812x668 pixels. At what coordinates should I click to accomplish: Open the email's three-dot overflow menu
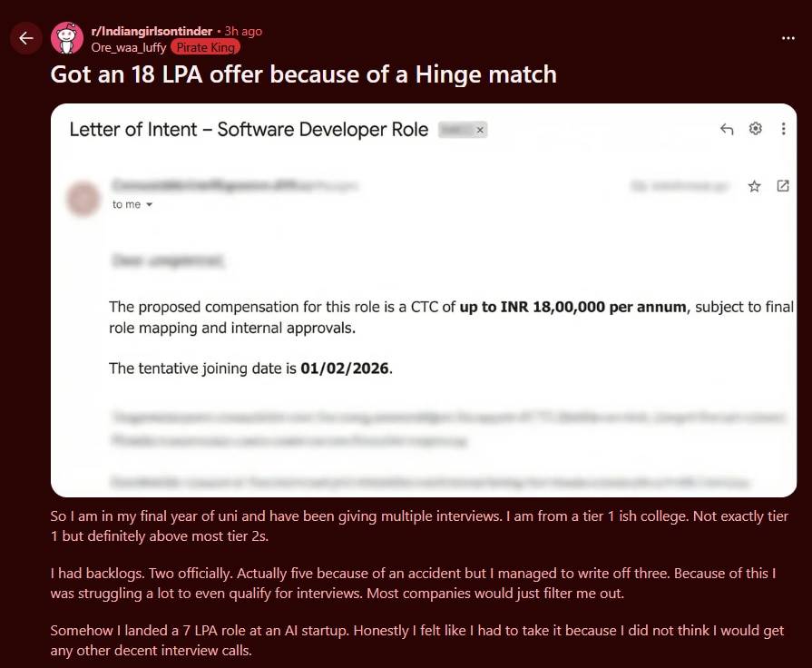[x=783, y=128]
